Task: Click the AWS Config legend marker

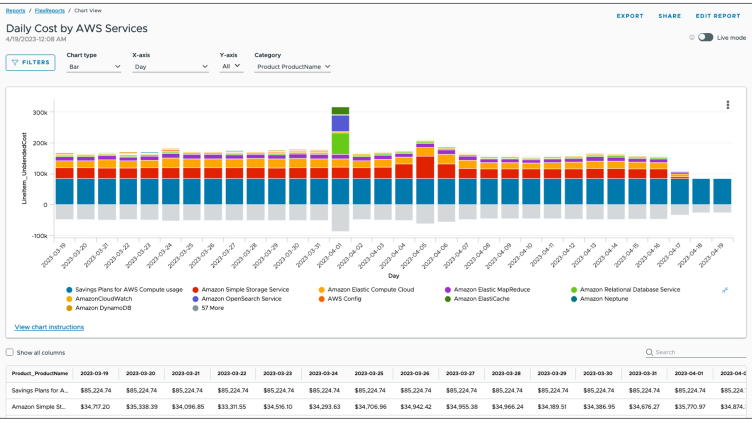Action: 319,298
